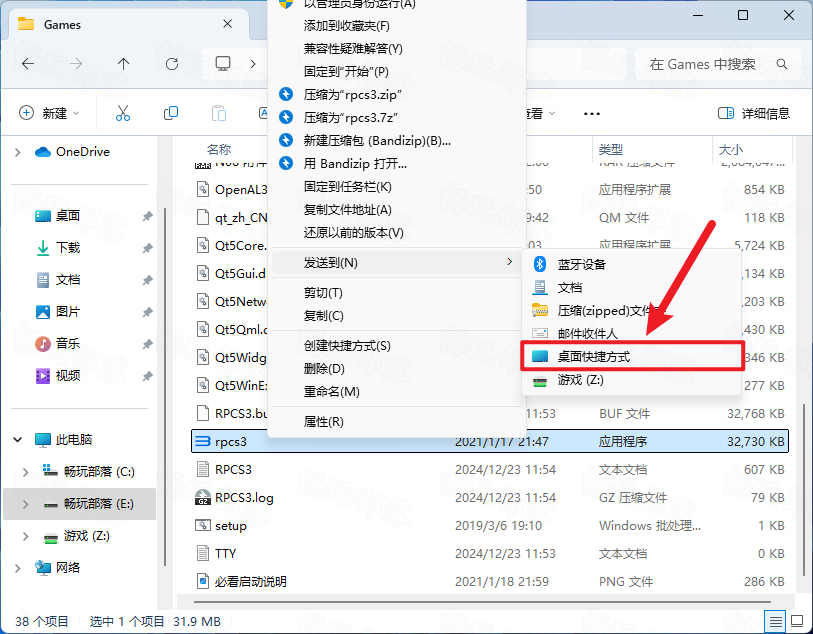Open 文档 in the navigation pane

[67, 280]
